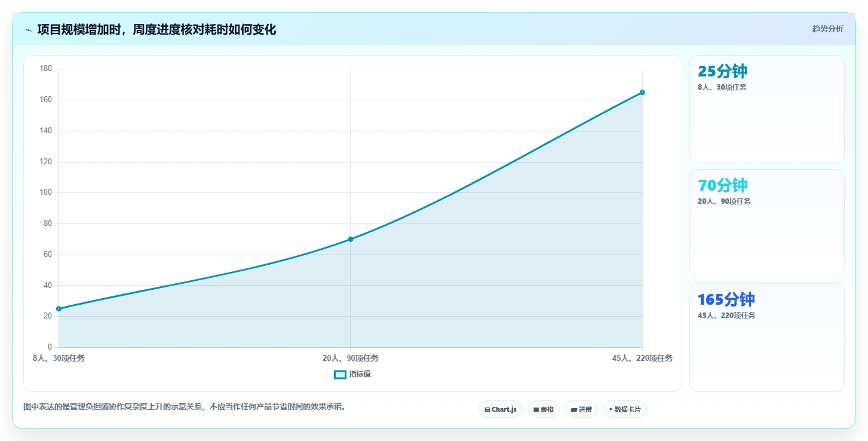
Task: Select the 数据卡片 tag chip
Action: 625,409
